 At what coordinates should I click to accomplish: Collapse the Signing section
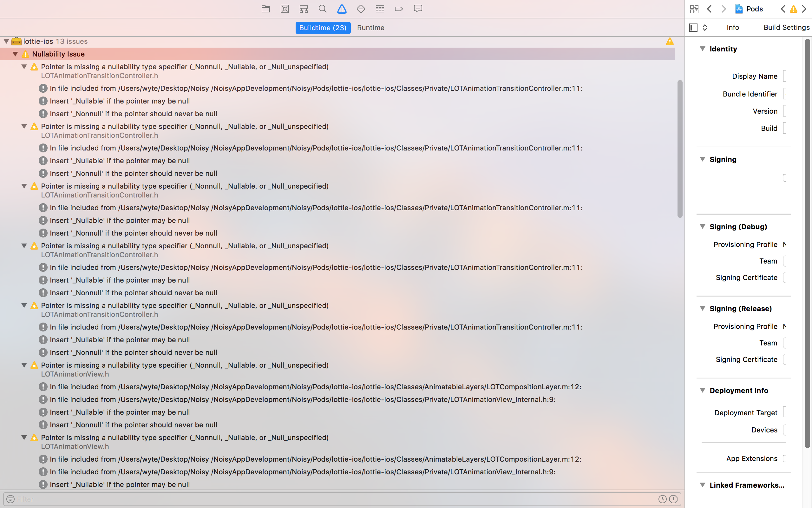click(x=702, y=159)
